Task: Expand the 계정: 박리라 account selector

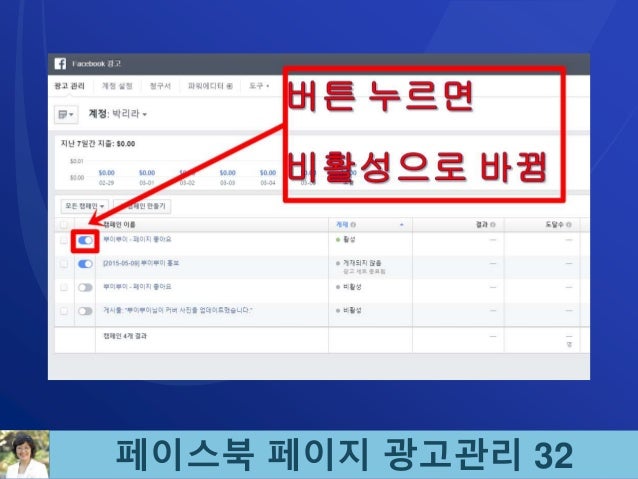Action: pyautogui.click(x=118, y=114)
